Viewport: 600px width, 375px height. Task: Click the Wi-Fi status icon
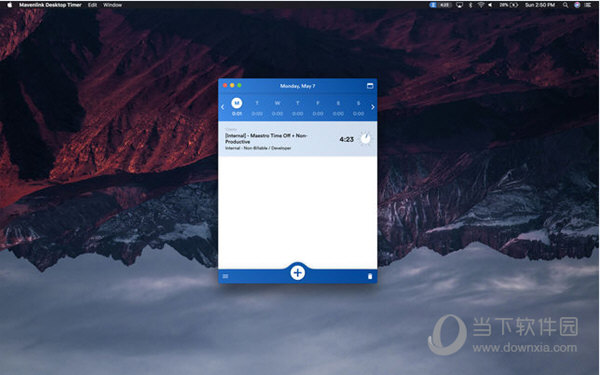(x=481, y=5)
